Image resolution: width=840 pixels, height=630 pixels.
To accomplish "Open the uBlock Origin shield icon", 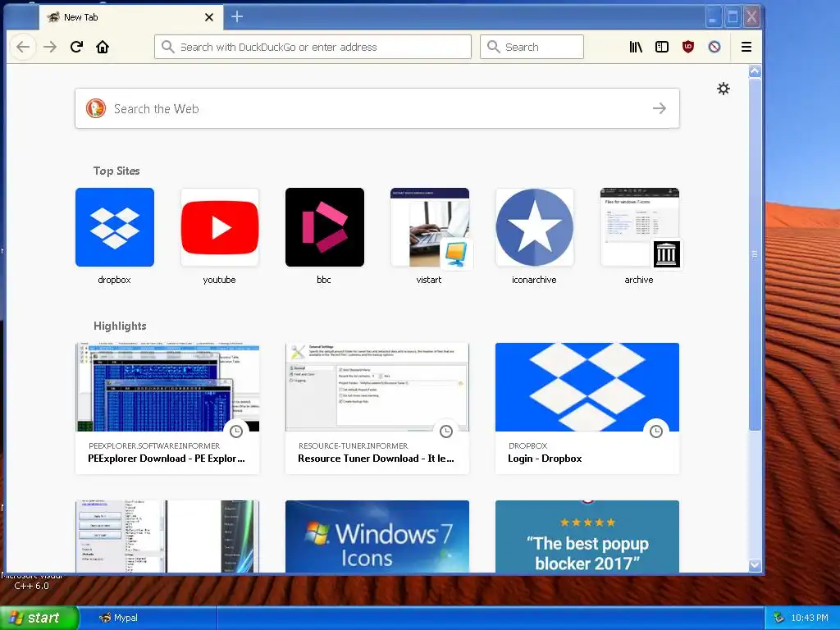I will click(688, 47).
